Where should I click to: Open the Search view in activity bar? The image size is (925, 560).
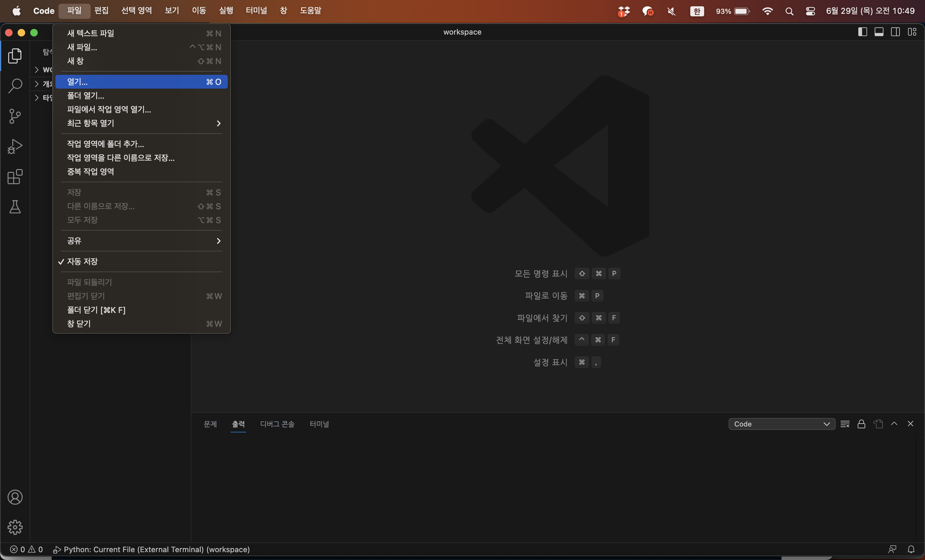tap(15, 85)
